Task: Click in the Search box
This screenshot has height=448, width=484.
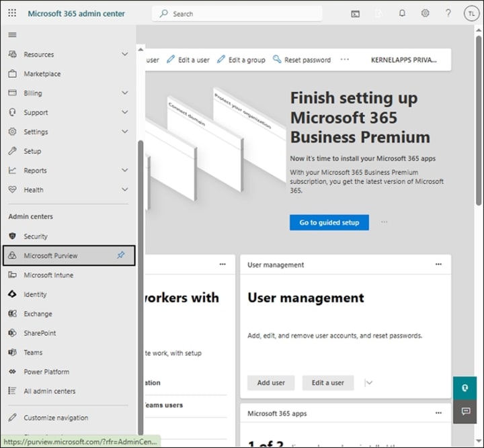Action: (x=237, y=13)
